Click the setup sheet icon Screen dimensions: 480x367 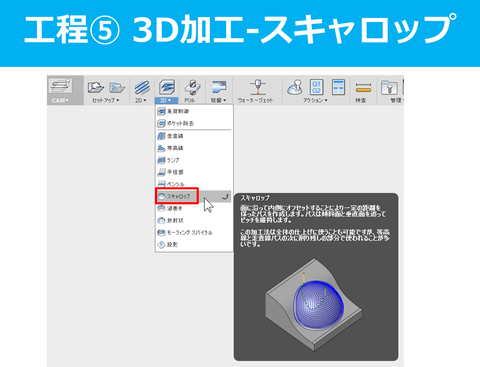click(x=338, y=87)
